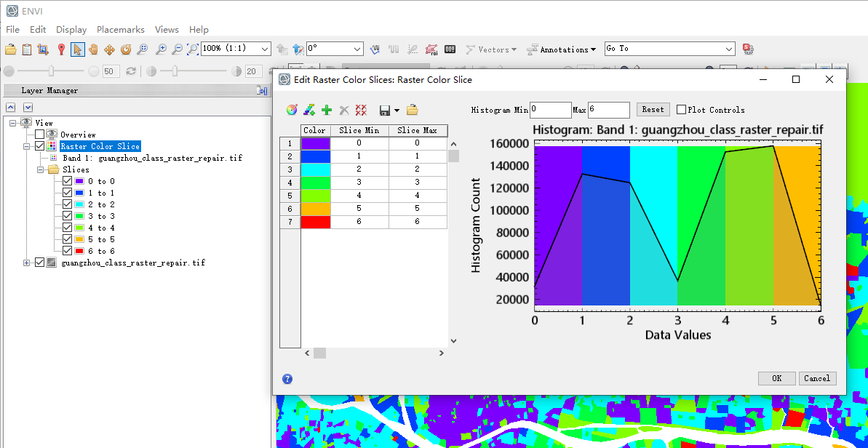Select the Crosshairs crop-style toolbar icon

[43, 49]
